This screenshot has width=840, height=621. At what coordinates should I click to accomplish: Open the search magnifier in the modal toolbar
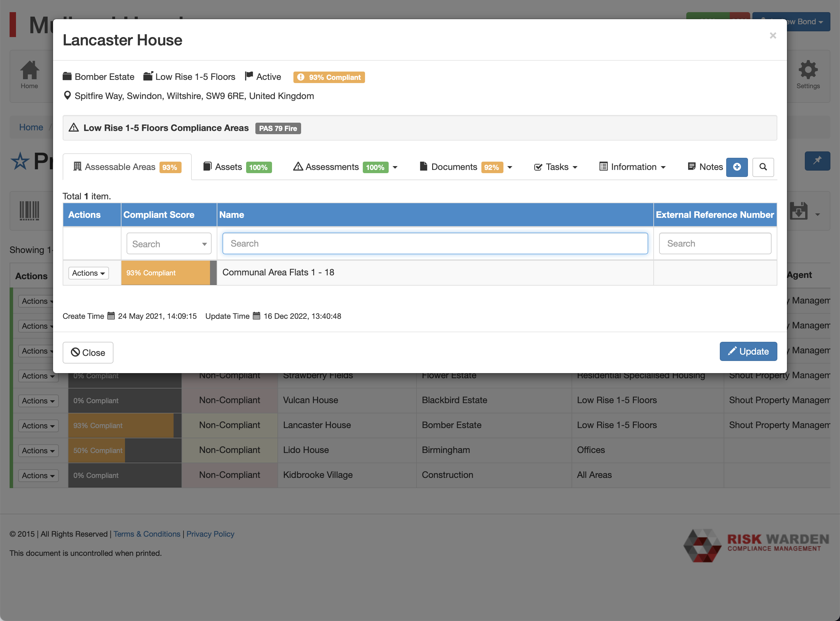click(x=763, y=167)
